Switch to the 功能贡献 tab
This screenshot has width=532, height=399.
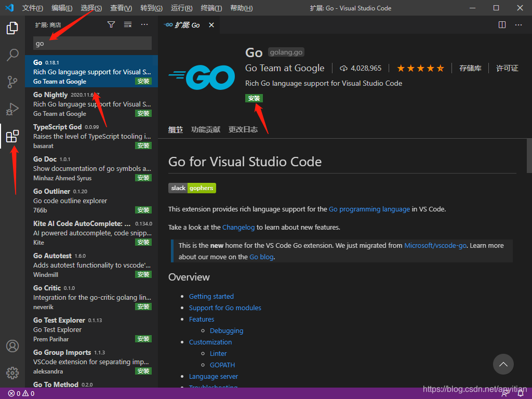point(206,129)
